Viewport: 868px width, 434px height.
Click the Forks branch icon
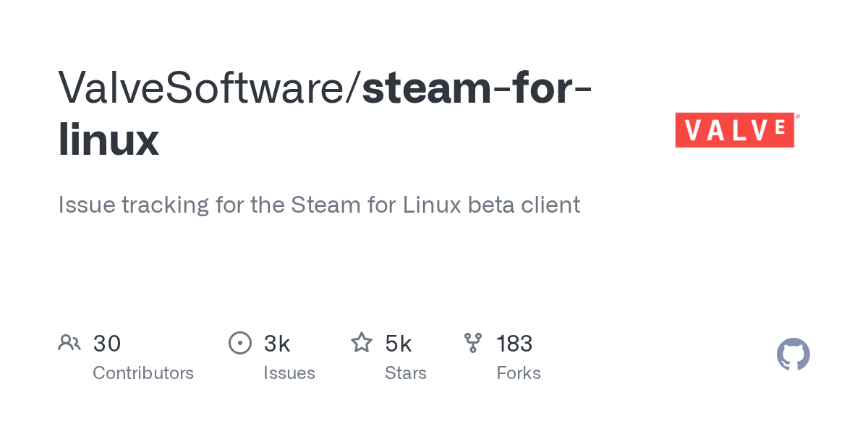(473, 343)
